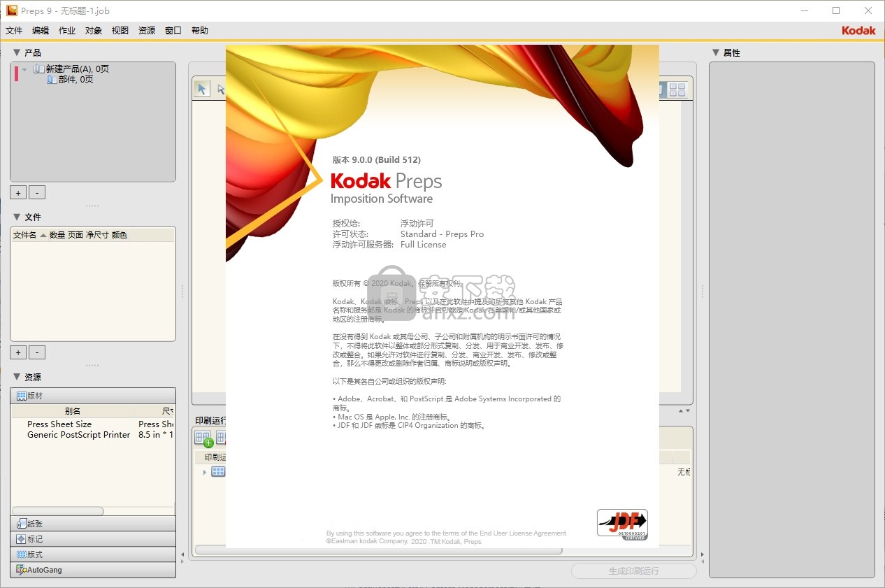This screenshot has height=588, width=885.
Task: Open the 文件 menu
Action: pos(14,31)
